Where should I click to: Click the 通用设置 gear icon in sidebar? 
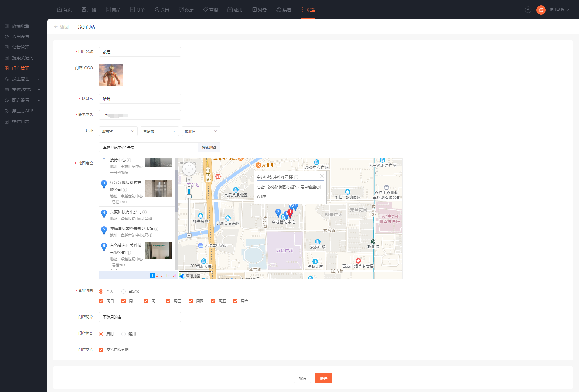click(x=7, y=37)
